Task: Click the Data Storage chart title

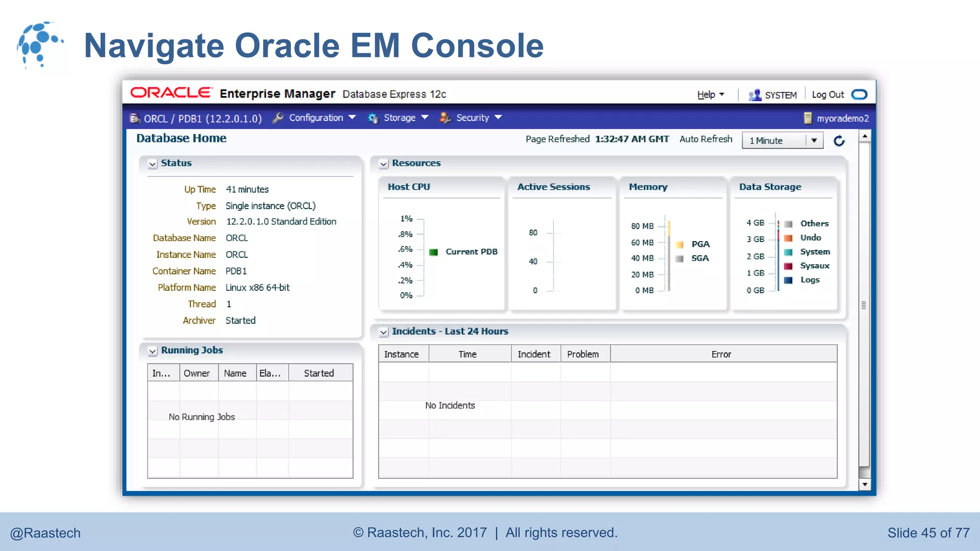Action: 770,187
